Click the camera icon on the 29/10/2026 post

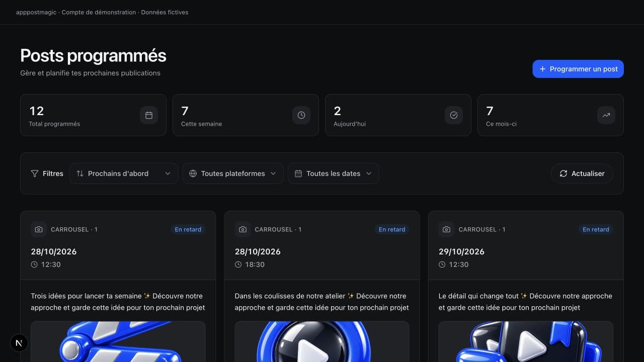coord(446,229)
